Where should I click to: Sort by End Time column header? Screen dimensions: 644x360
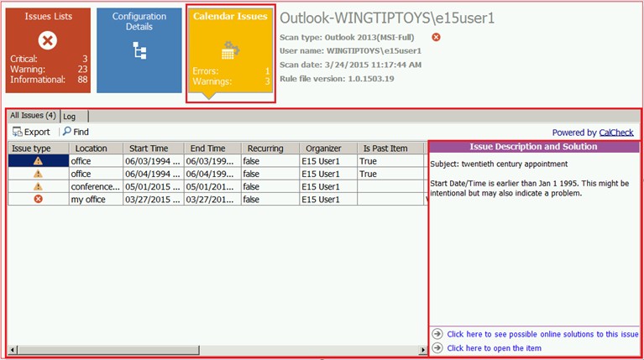(212, 149)
